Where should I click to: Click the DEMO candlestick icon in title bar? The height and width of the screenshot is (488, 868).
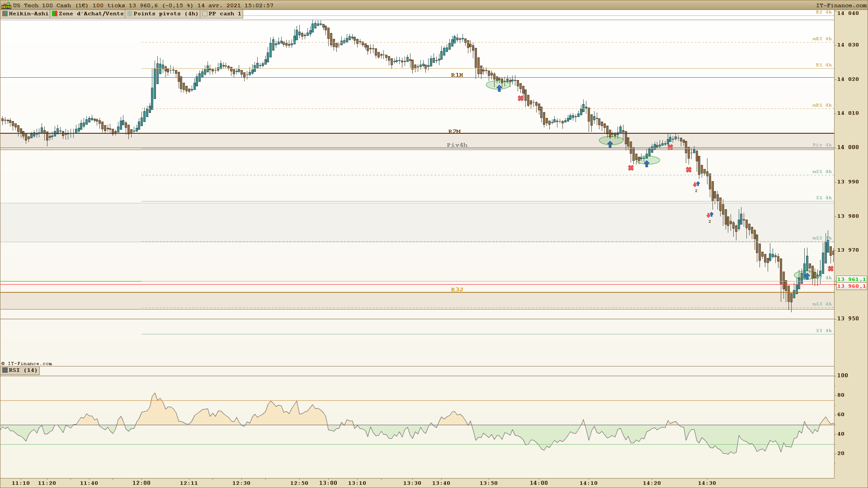coord(6,5)
